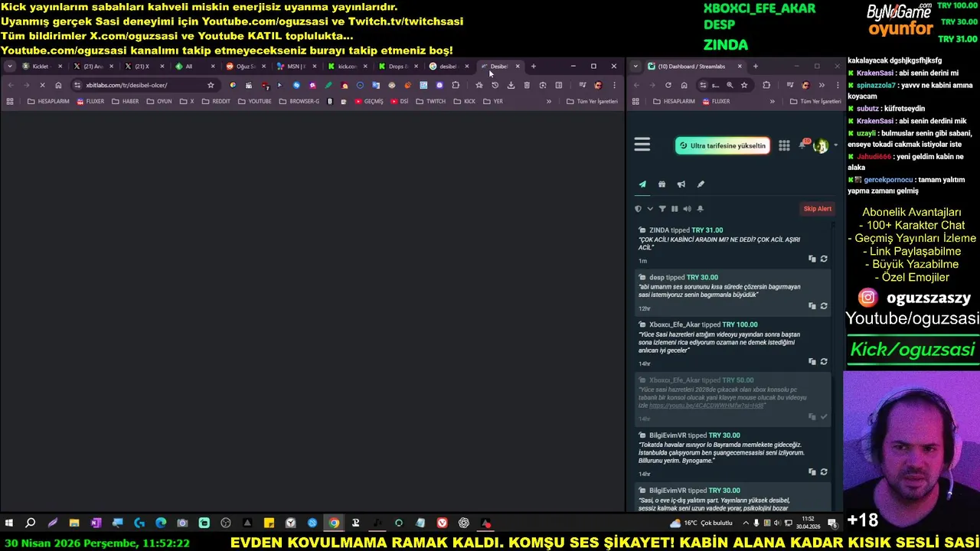980x551 pixels.
Task: Open REDDIT bookmark folder
Action: point(216,101)
